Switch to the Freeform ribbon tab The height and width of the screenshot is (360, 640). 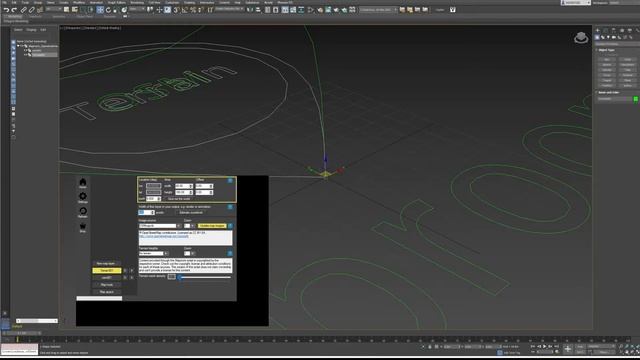pos(36,17)
